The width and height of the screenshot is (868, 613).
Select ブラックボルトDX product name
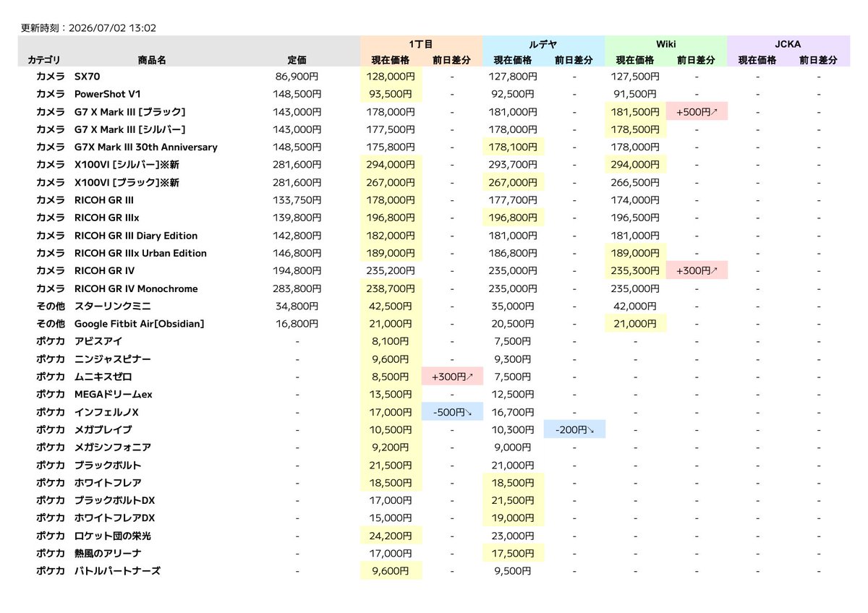pyautogui.click(x=115, y=500)
